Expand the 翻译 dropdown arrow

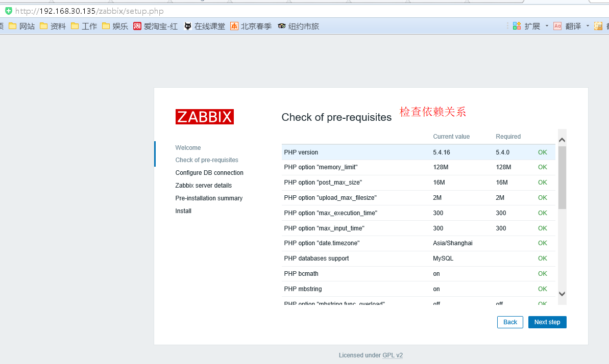tap(588, 26)
